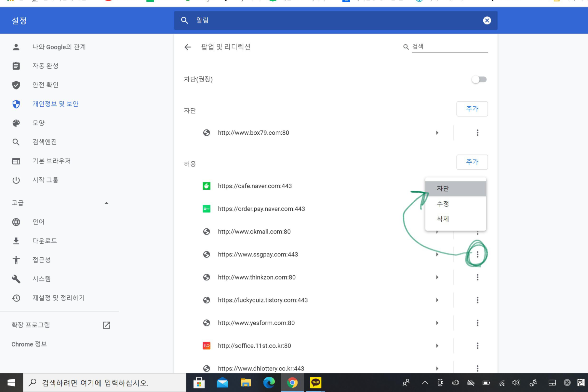The image size is (588, 392).
Task: Select https://cafe.naver.com:443 entry text
Action: click(x=255, y=186)
